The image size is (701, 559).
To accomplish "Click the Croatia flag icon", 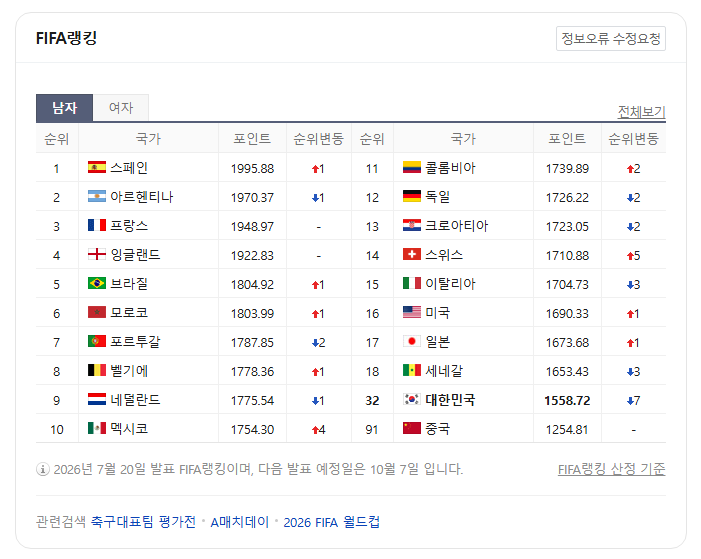I will tap(412, 225).
